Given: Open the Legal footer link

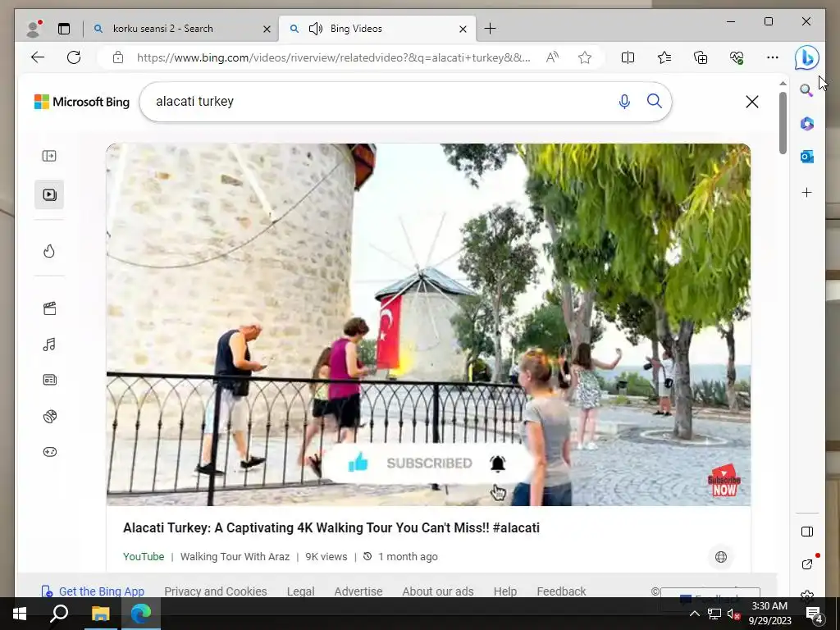Looking at the screenshot, I should pyautogui.click(x=300, y=591).
